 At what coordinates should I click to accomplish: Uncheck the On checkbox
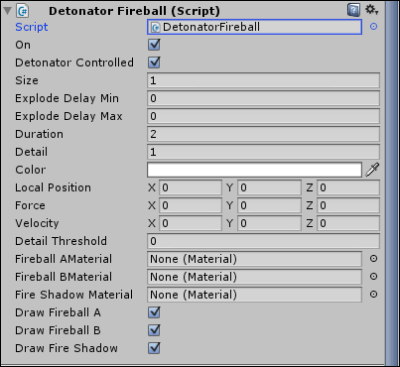(x=154, y=45)
